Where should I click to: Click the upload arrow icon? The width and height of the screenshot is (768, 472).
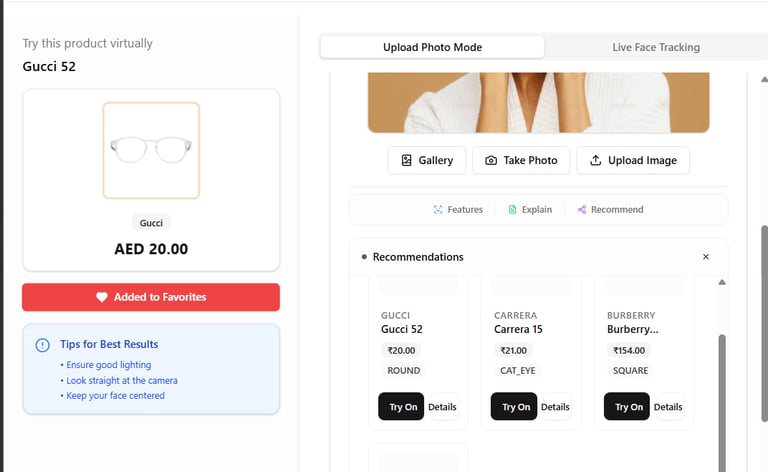click(596, 160)
